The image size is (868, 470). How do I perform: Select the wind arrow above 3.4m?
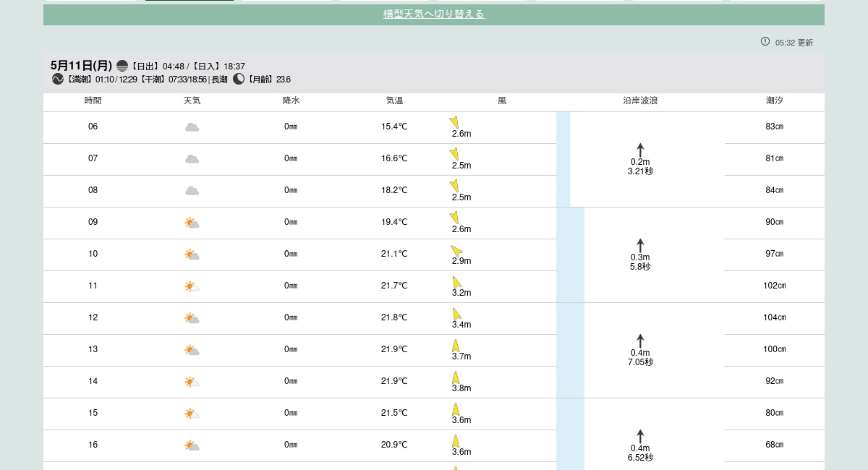[x=456, y=314]
